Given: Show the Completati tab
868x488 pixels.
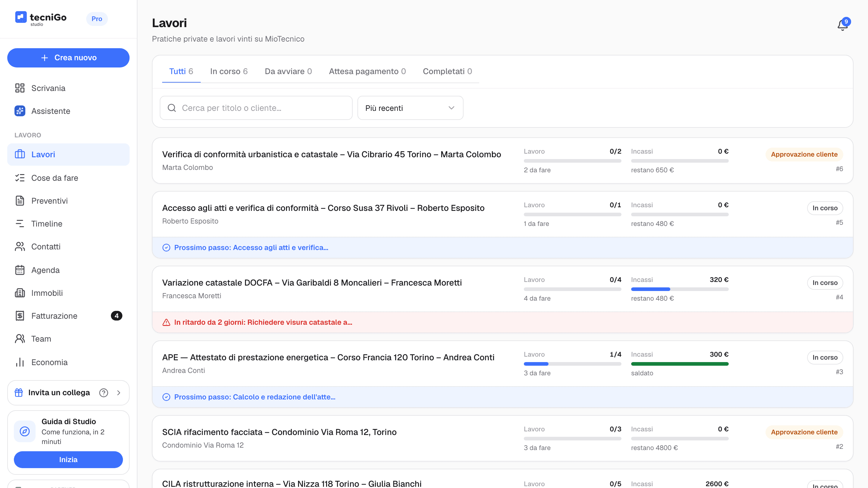Looking at the screenshot, I should [x=448, y=71].
